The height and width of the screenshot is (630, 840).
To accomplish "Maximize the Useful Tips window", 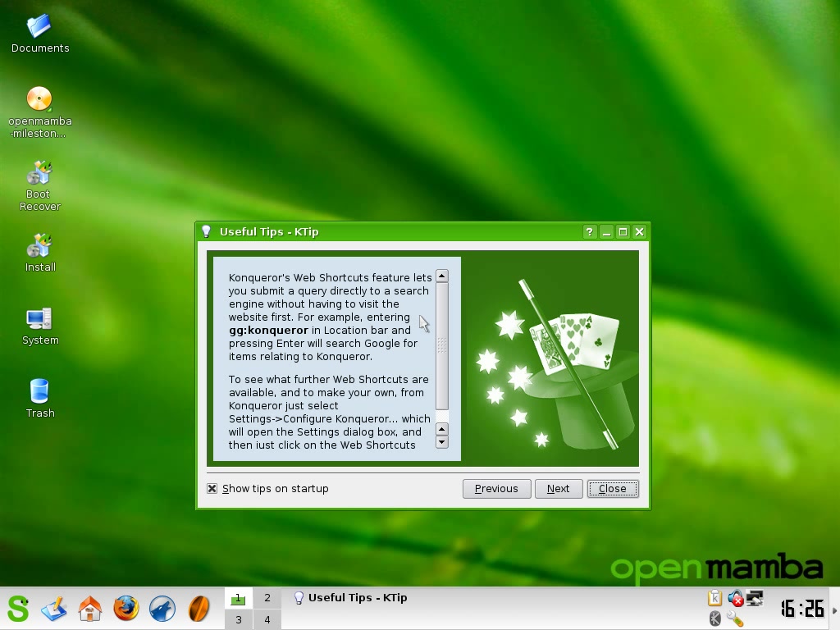I will (x=623, y=231).
